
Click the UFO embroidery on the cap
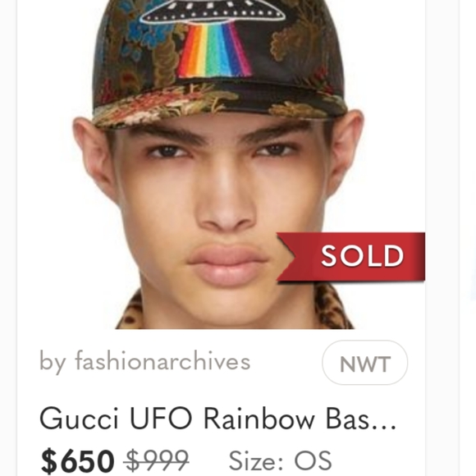213,11
